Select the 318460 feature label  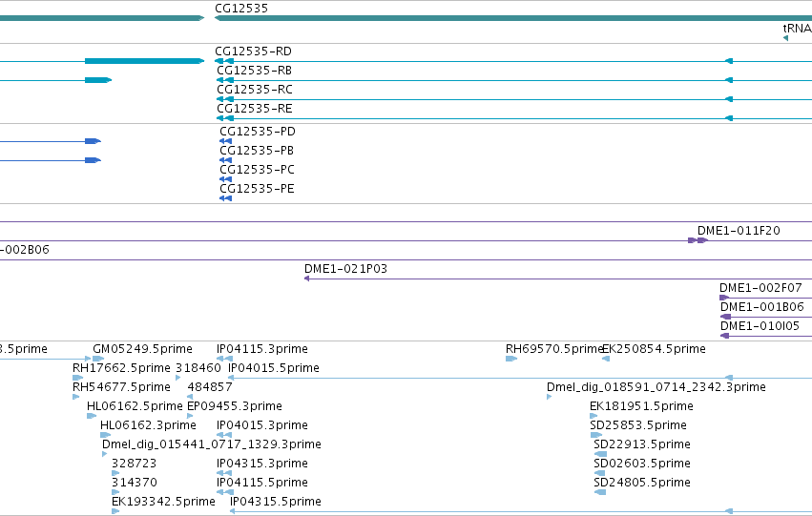(198, 368)
